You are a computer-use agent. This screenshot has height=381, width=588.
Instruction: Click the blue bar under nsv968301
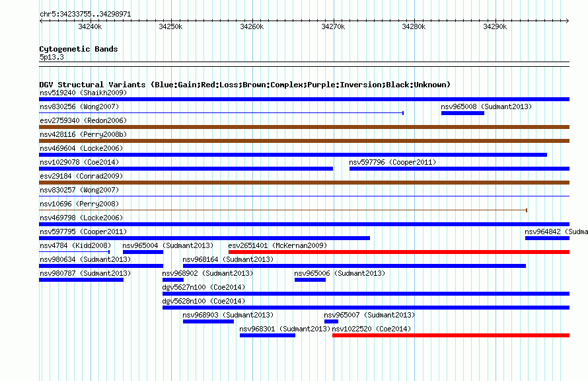[268, 335]
